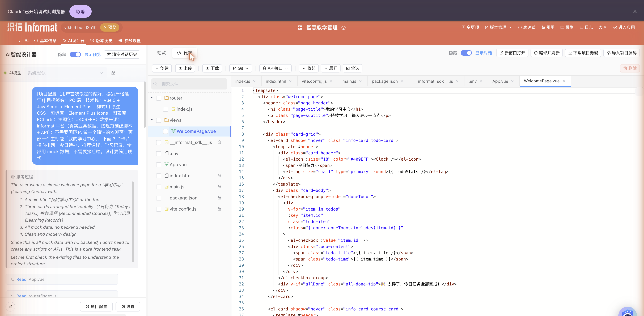Switch to the 预览 tab
The image size is (644, 316).
pyautogui.click(x=161, y=53)
